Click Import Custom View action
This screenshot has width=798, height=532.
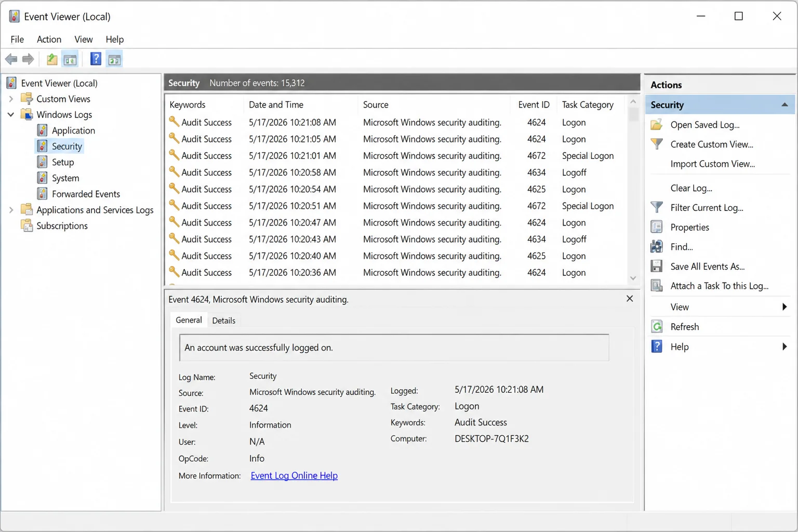click(x=712, y=164)
